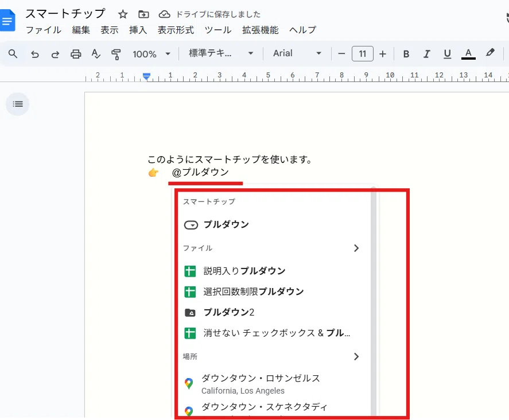
Task: Click the このようにスマートチップを使います sentence
Action: 230,160
